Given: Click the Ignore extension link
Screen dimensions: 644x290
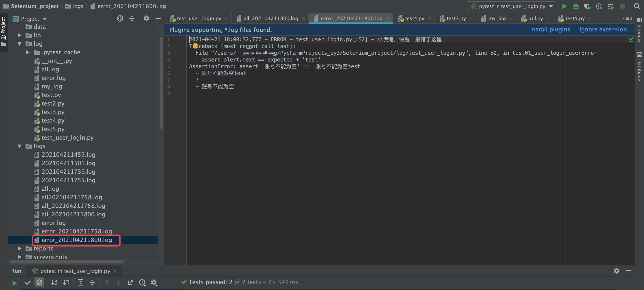Looking at the screenshot, I should click(603, 30).
